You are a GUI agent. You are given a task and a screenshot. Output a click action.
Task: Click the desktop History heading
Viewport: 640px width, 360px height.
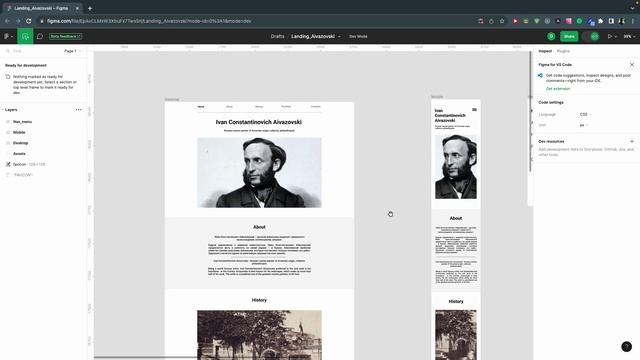coord(259,300)
